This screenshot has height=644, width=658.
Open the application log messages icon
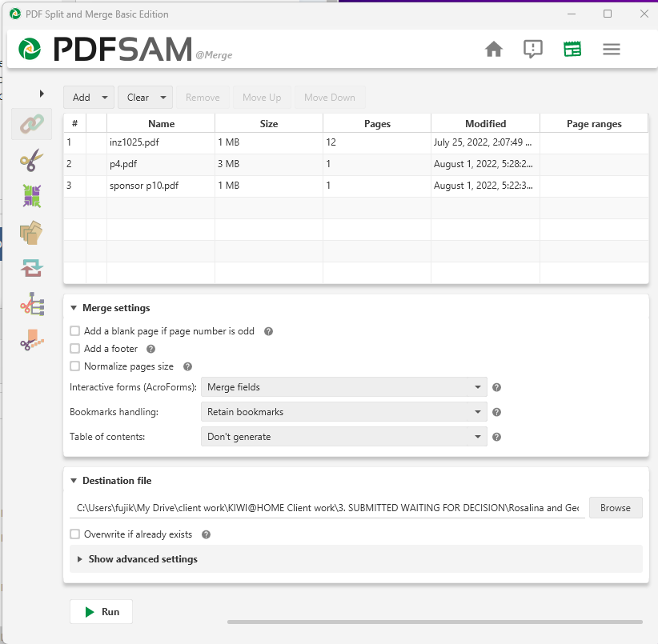pos(532,50)
